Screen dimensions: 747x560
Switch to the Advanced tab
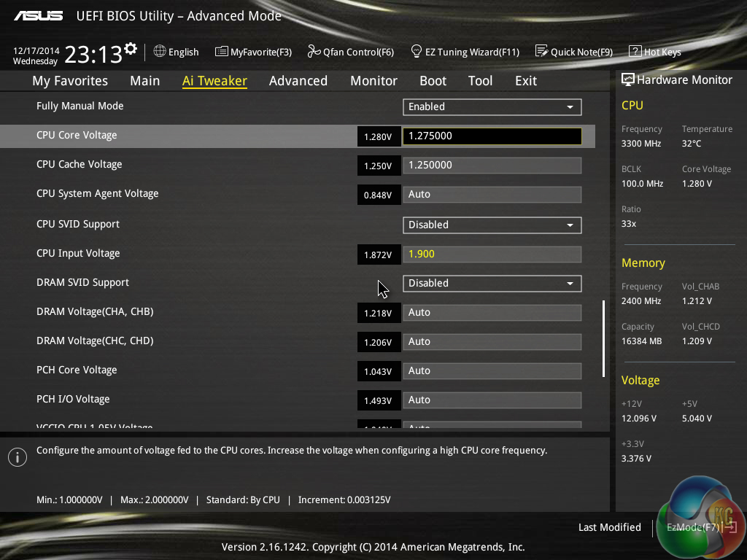298,81
